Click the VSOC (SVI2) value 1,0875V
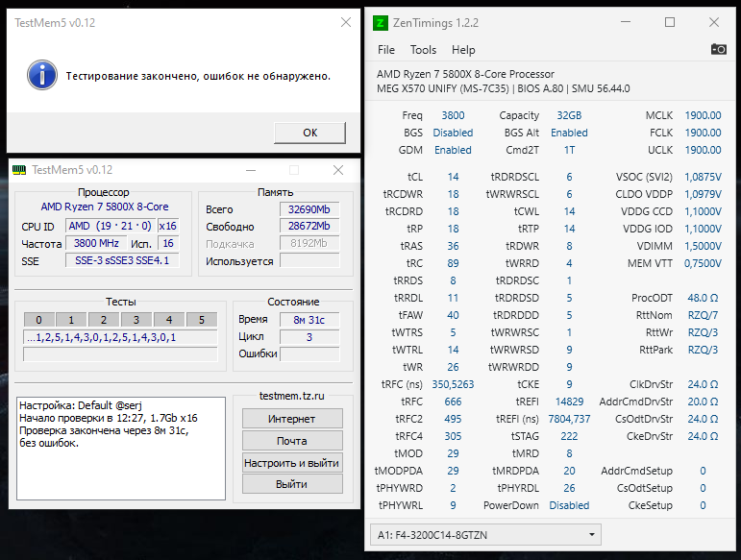The height and width of the screenshot is (560, 741). [704, 177]
